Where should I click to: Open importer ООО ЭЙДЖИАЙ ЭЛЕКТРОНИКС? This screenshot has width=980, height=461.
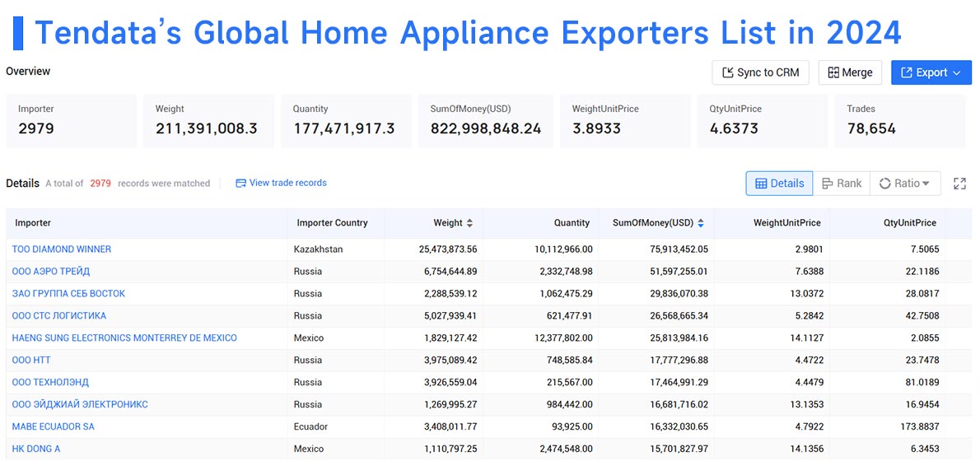click(x=80, y=405)
